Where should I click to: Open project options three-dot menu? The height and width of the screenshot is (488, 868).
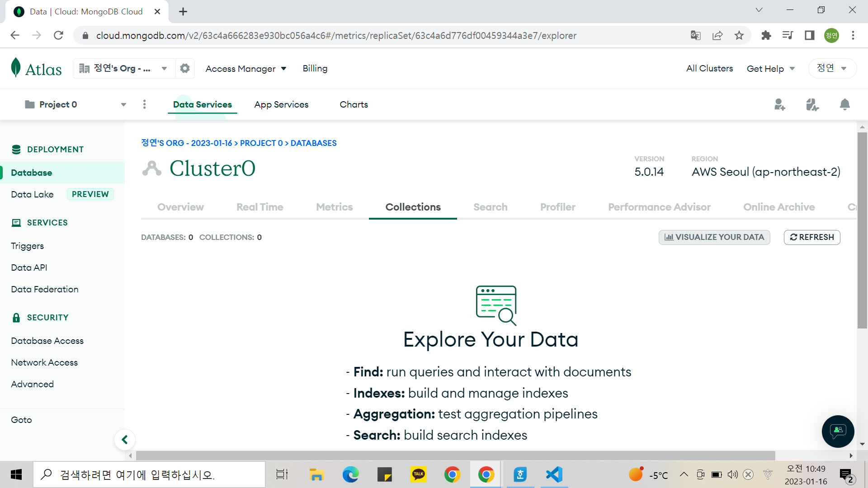coord(145,104)
